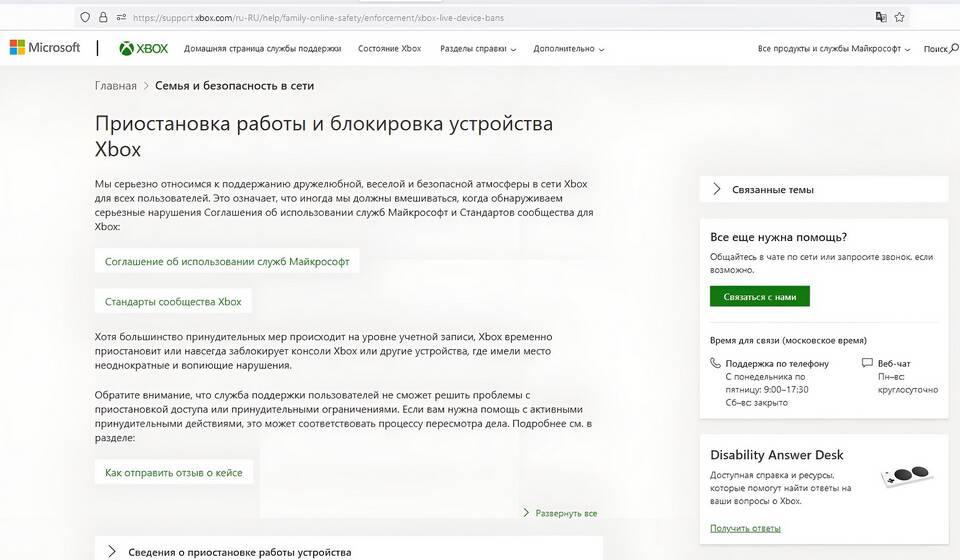Click Развернуть все to expand sections
Screen dimensions: 960x560
pos(560,513)
